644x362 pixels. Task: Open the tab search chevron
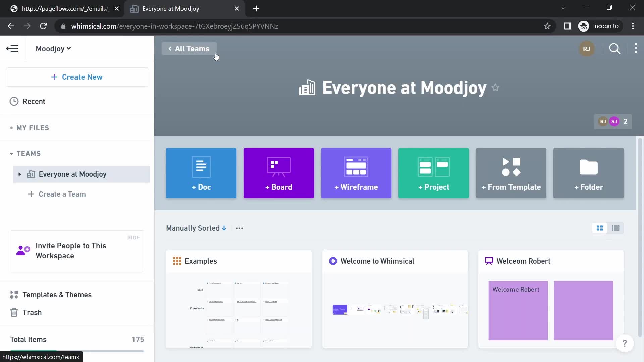coord(563,7)
